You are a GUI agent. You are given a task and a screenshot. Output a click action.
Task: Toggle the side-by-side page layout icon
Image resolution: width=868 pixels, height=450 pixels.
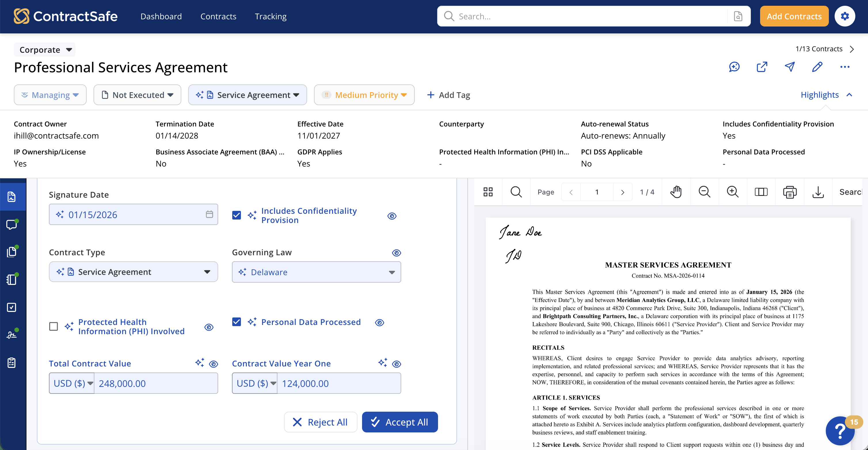(761, 192)
